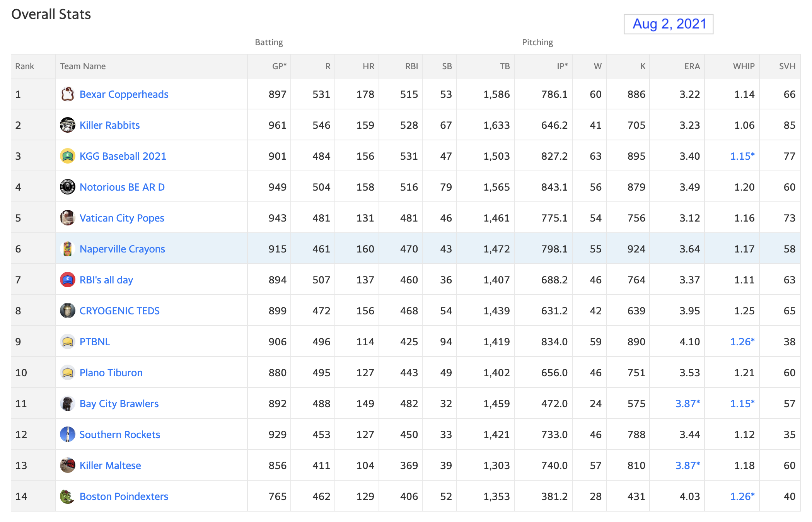Click the KGG Baseball 2021 green cap icon
The width and height of the screenshot is (812, 522).
[68, 156]
